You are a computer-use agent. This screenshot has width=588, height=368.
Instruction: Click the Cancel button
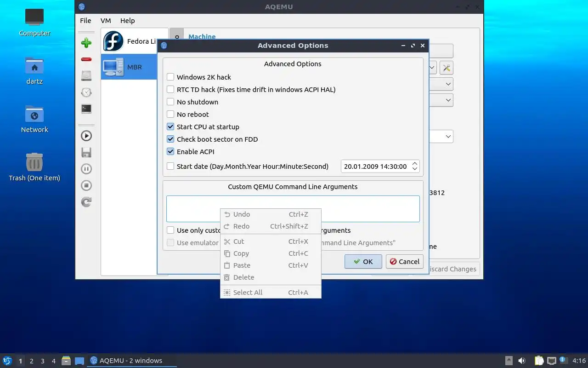click(404, 261)
